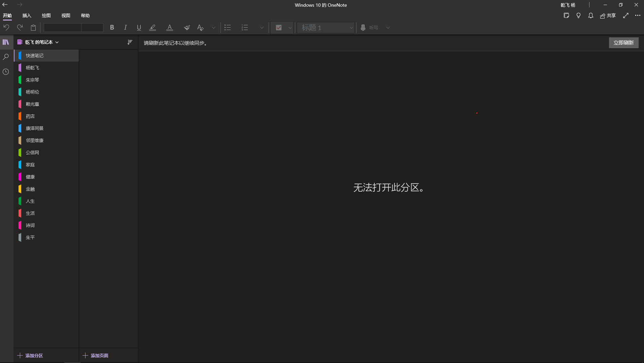The image size is (644, 363).
Task: Toggle the to-do tag checkbox
Action: 279,28
